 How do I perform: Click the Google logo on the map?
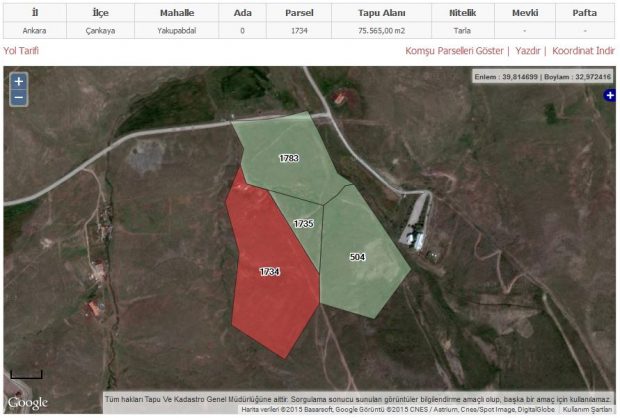pyautogui.click(x=27, y=403)
